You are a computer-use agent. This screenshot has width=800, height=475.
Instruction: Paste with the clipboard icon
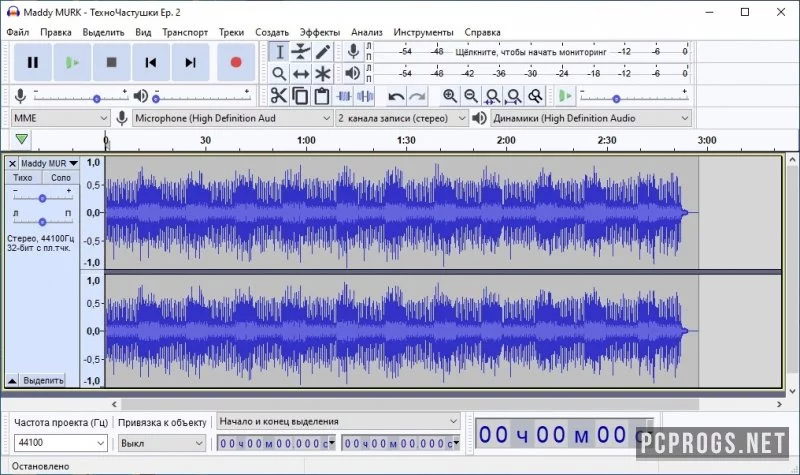321,96
